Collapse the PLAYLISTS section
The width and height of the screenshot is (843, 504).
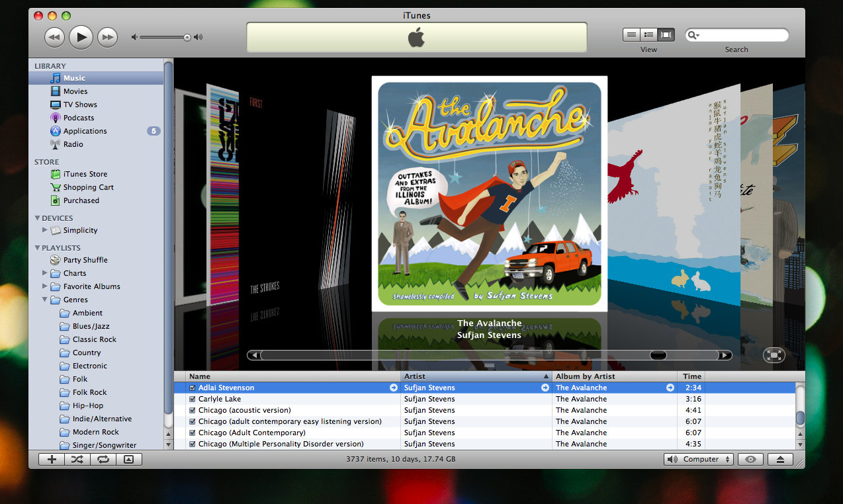(37, 248)
